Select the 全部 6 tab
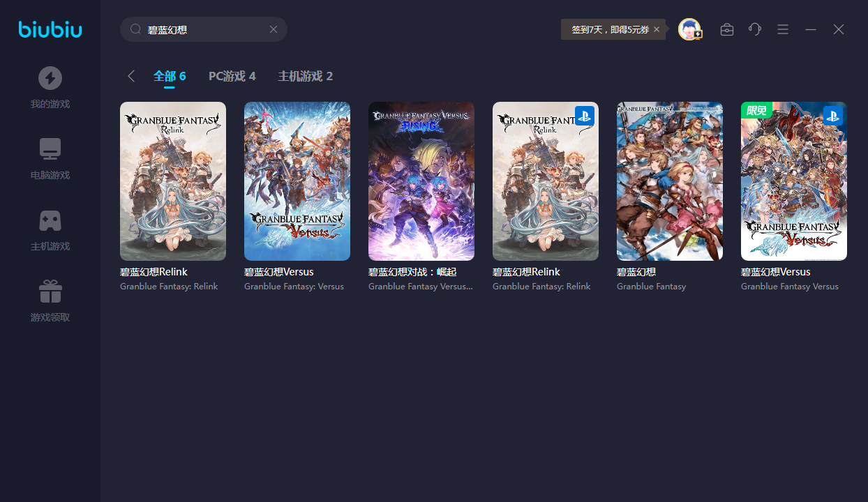868x502 pixels. pos(170,76)
